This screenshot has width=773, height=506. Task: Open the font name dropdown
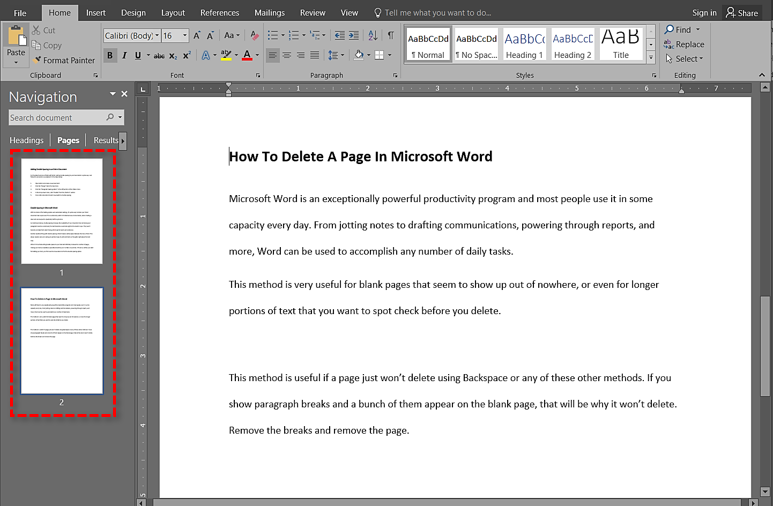155,36
